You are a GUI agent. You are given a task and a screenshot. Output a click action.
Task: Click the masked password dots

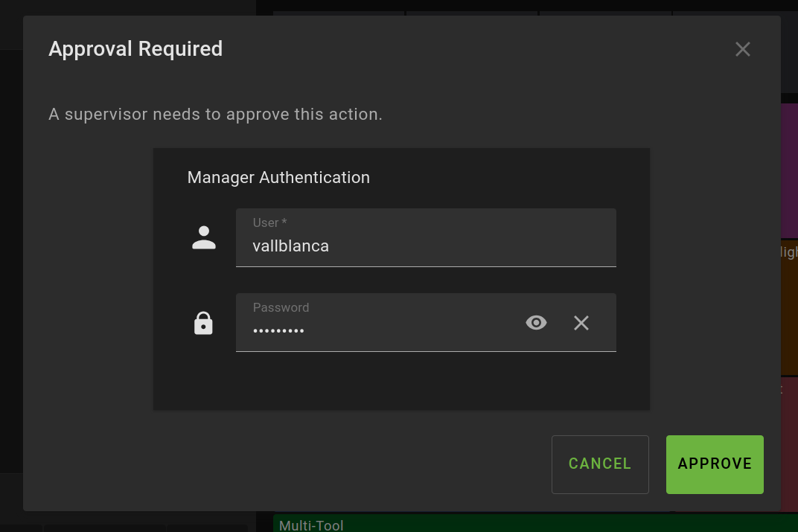(278, 330)
